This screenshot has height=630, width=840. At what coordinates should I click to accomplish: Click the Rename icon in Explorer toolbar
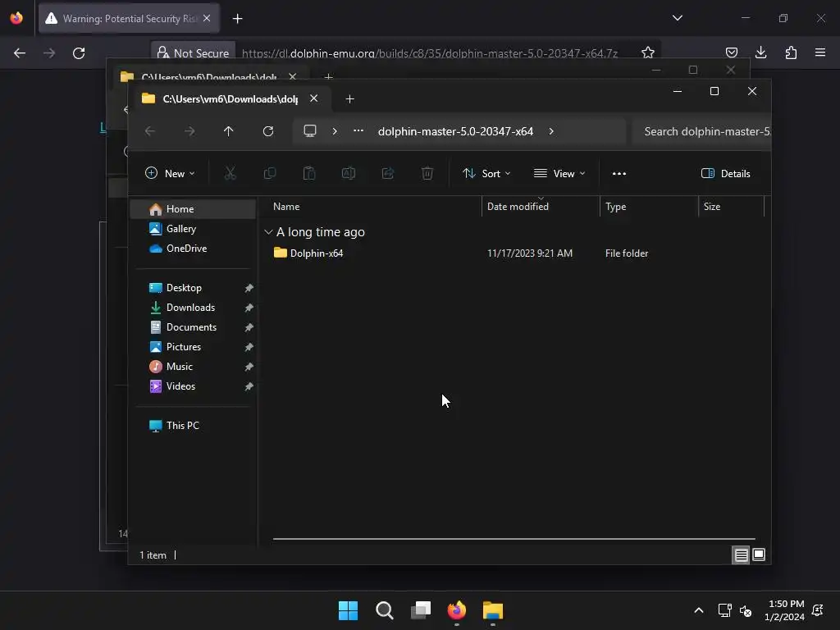(348, 173)
